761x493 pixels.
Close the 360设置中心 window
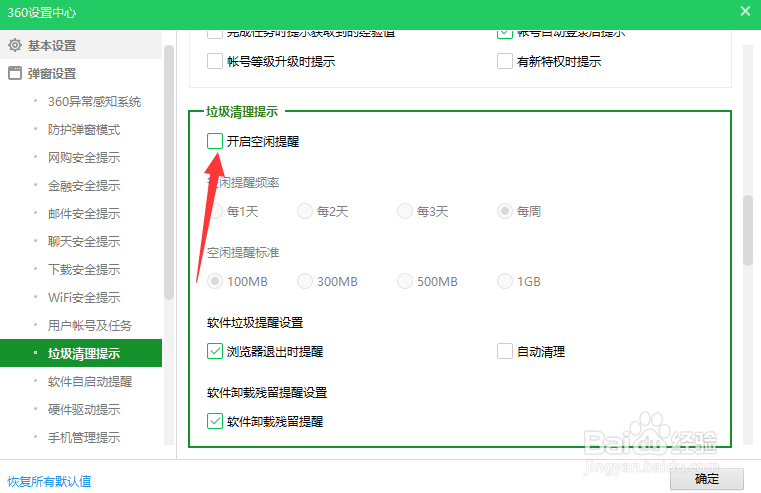[x=745, y=11]
